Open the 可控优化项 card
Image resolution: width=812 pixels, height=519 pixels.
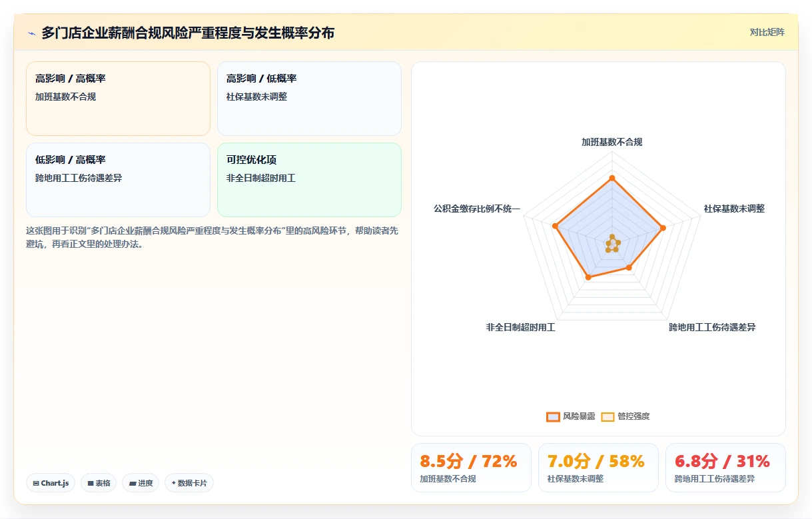[x=309, y=180]
